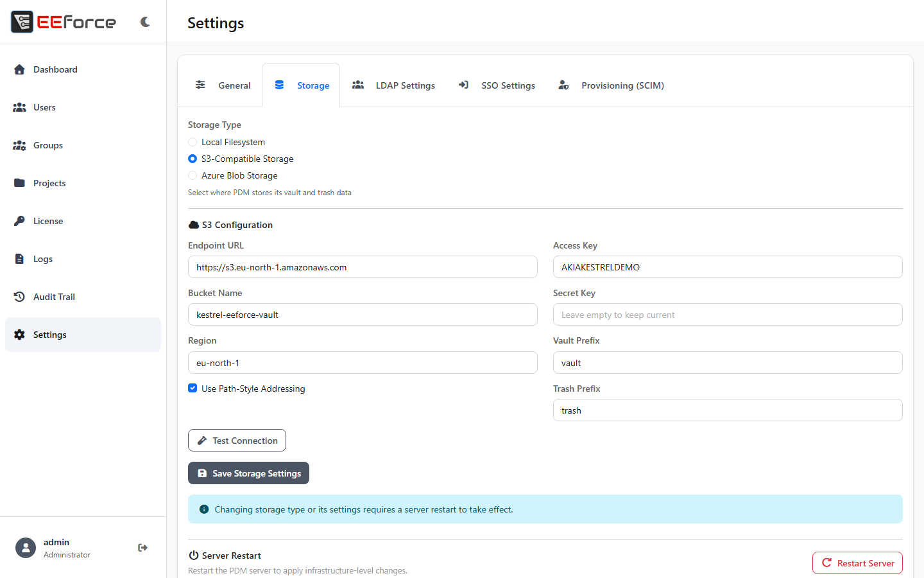The image size is (924, 578).
Task: Click the Audit Trail history icon
Action: pyautogui.click(x=19, y=297)
